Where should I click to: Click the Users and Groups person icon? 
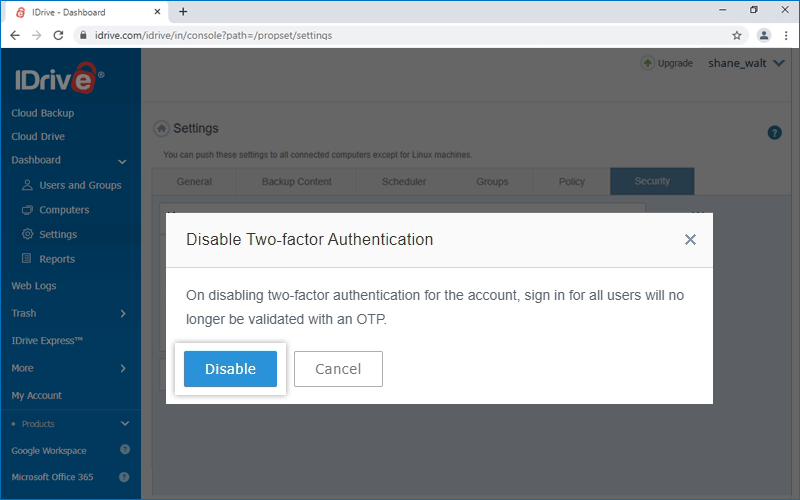[27, 185]
